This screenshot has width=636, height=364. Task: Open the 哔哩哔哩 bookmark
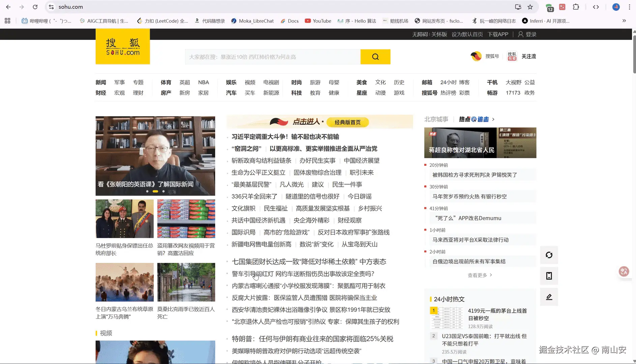(47, 21)
